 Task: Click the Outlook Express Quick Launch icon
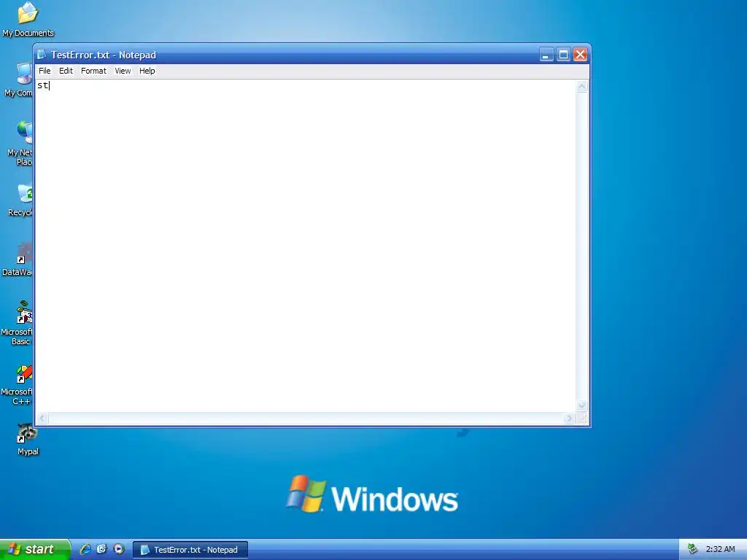coord(102,549)
